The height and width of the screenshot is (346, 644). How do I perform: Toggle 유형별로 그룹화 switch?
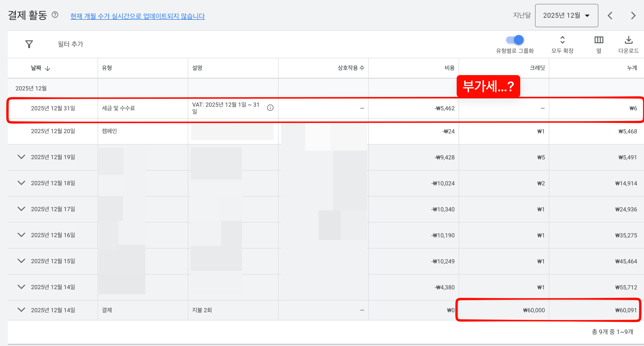515,40
